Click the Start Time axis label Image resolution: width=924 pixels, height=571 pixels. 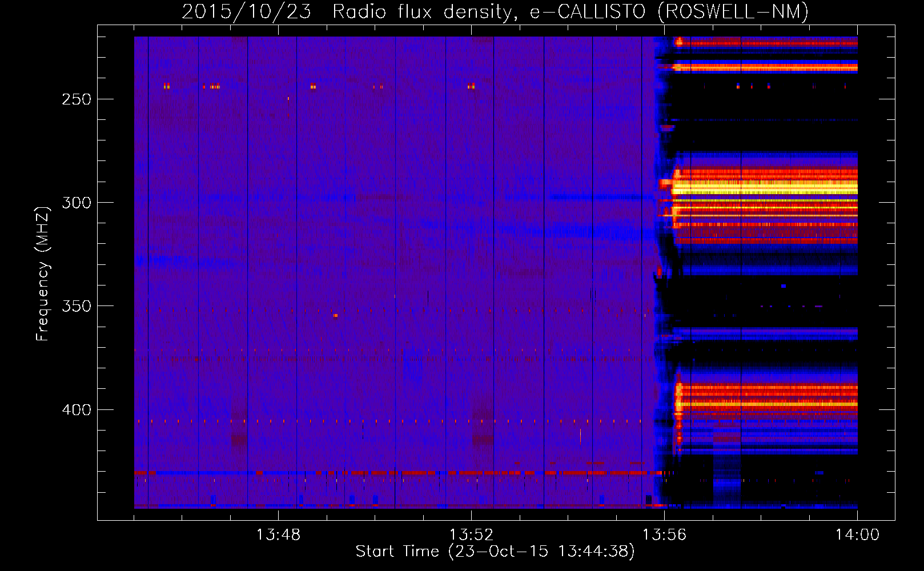coord(495,552)
